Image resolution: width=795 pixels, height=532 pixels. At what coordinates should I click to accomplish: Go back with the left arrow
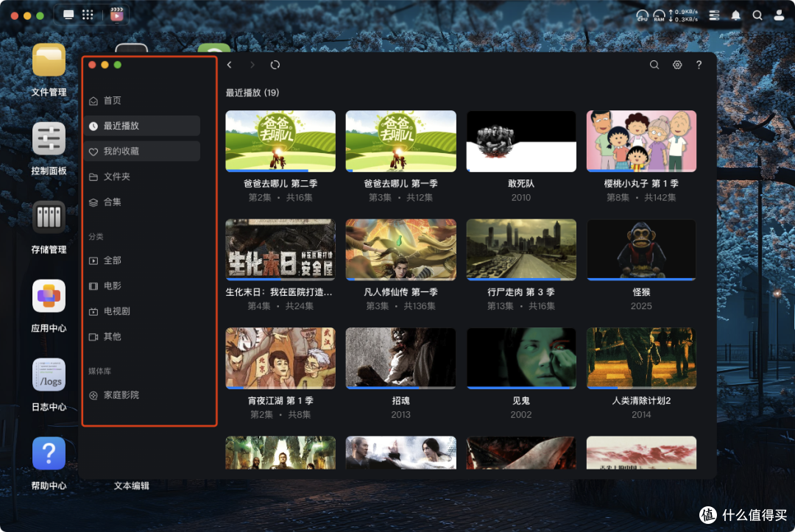click(230, 65)
